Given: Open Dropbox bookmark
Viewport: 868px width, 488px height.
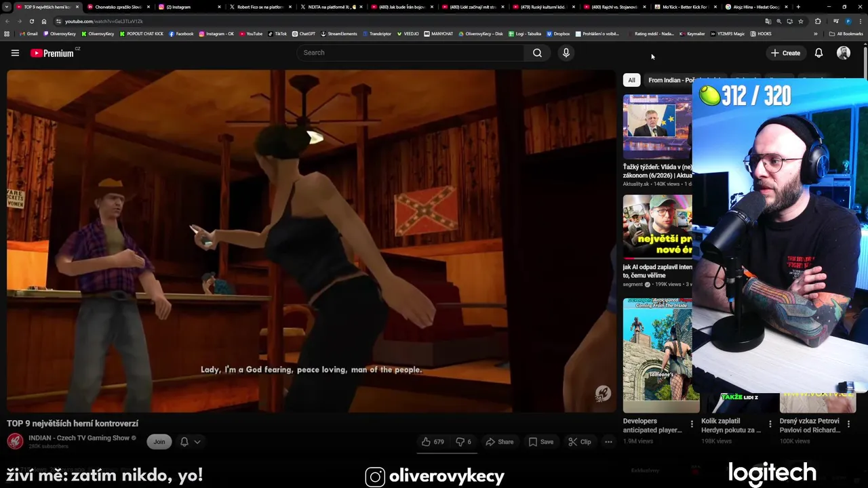Looking at the screenshot, I should point(558,33).
